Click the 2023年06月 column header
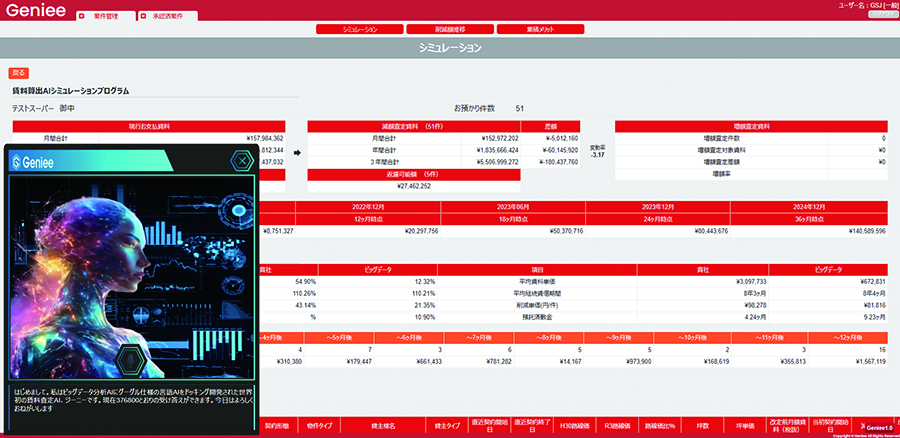This screenshot has height=438, width=900. click(513, 207)
